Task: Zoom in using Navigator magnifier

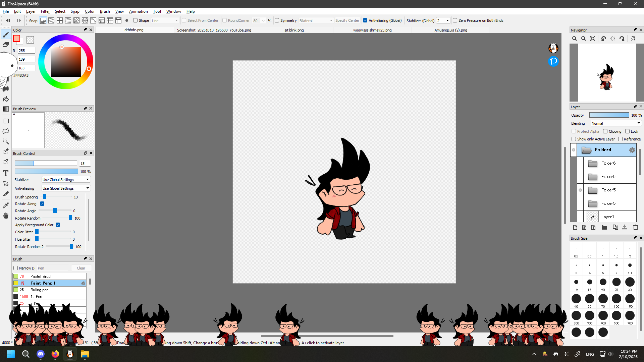Action: (x=575, y=39)
